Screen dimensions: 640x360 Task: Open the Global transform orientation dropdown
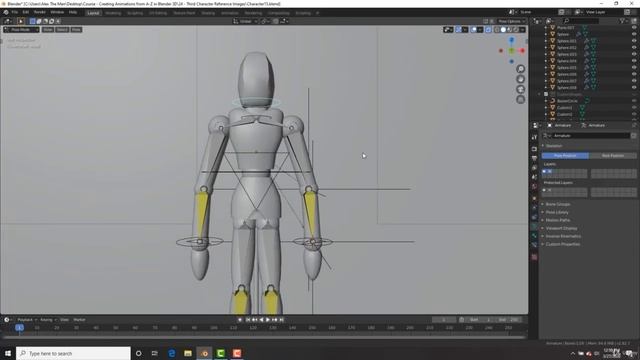(245, 21)
